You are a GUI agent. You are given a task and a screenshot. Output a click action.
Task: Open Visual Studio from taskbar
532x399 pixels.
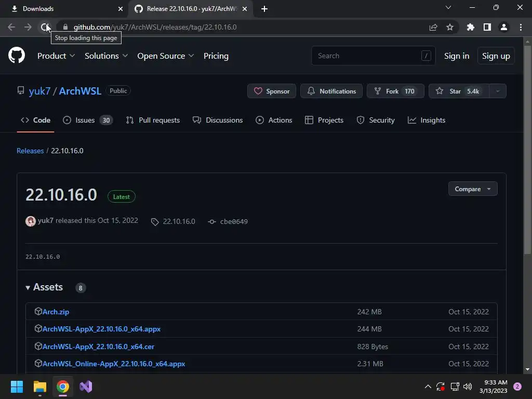(x=86, y=387)
